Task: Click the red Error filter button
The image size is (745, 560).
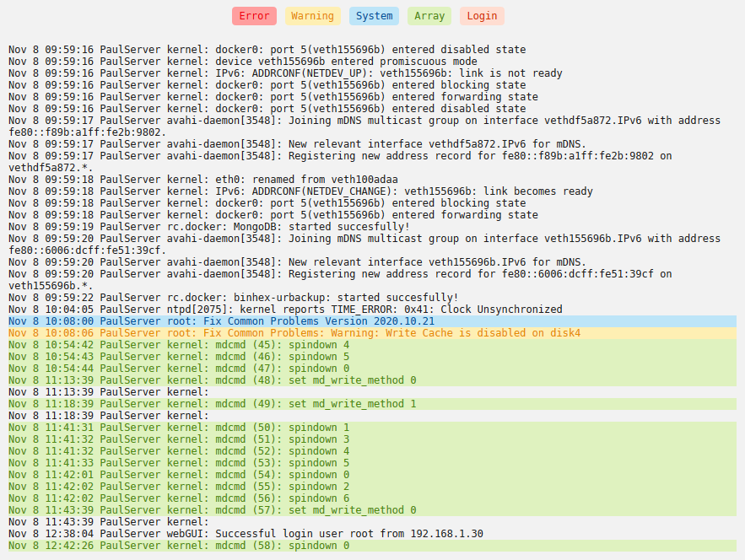Action: 254,16
